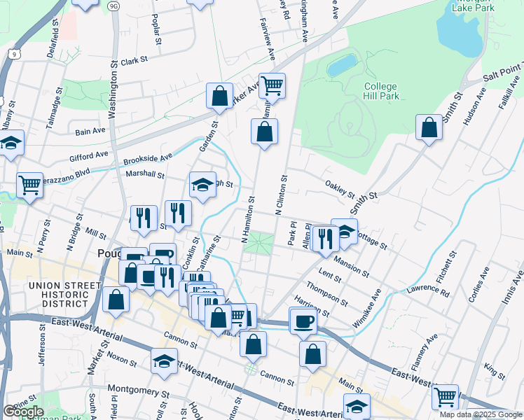524x420 pixels.
Task: Click the College Hill Park label
Action: [380, 91]
